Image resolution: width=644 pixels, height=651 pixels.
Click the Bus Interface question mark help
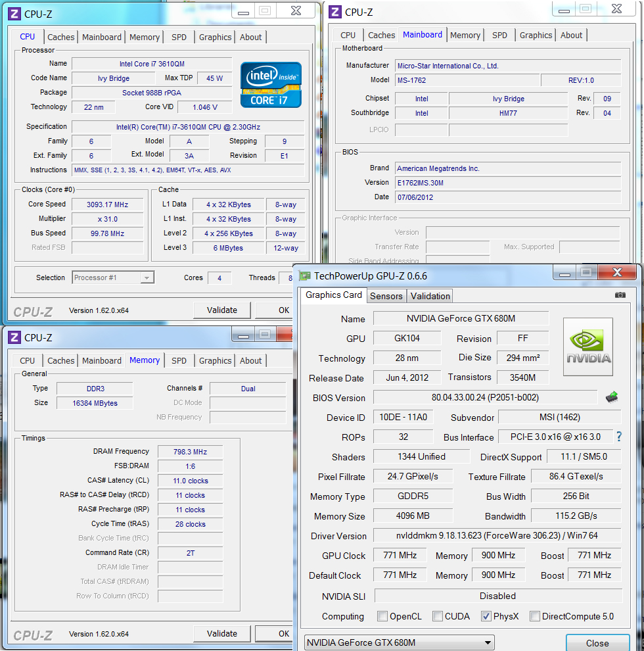[619, 437]
